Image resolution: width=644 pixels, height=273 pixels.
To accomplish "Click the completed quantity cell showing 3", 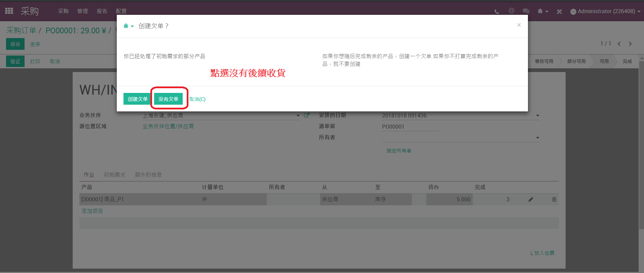I will coord(492,199).
